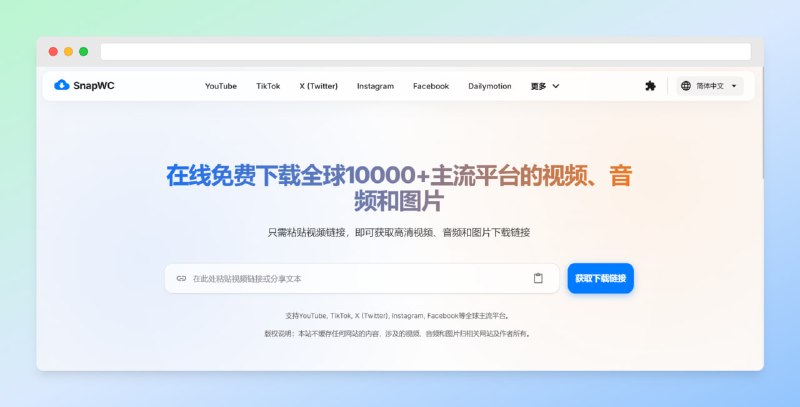The height and width of the screenshot is (407, 800).
Task: Click the link chain icon in input
Action: pyautogui.click(x=181, y=278)
